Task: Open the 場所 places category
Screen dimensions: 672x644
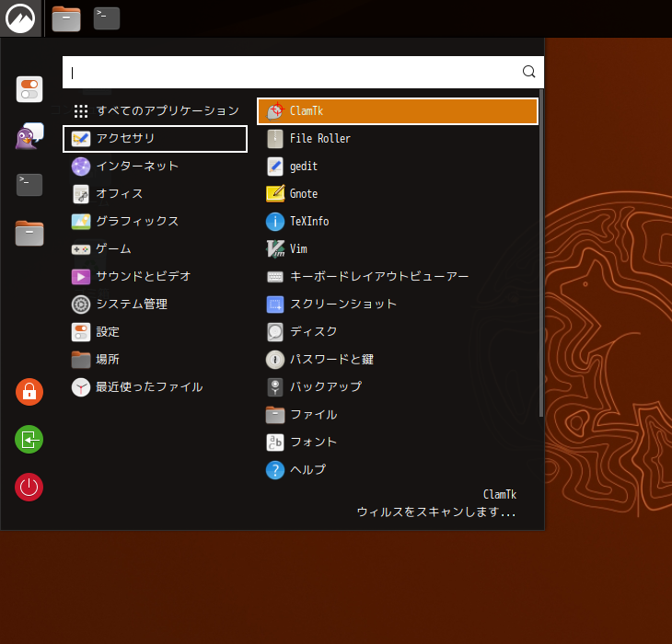Action: 156,359
